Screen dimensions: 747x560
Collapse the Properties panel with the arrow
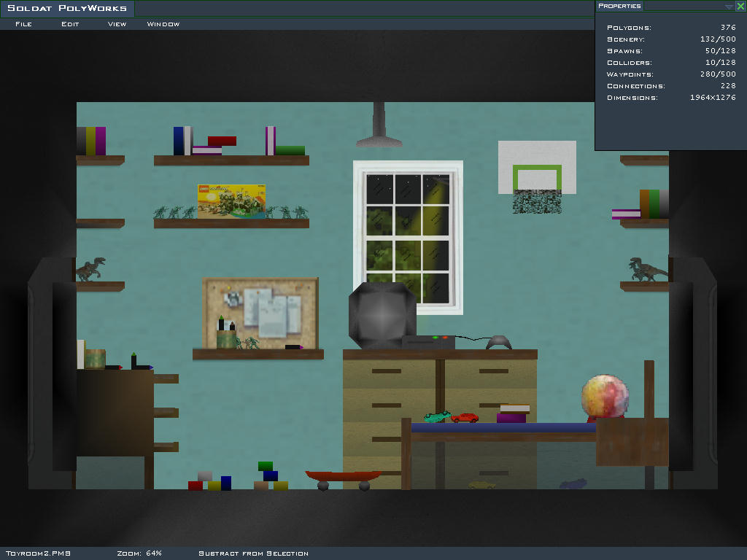729,6
